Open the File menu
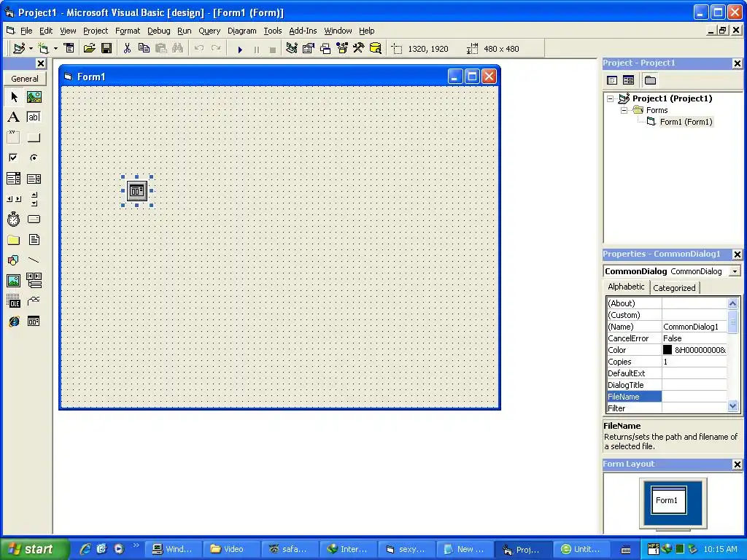The height and width of the screenshot is (560, 747). click(26, 31)
